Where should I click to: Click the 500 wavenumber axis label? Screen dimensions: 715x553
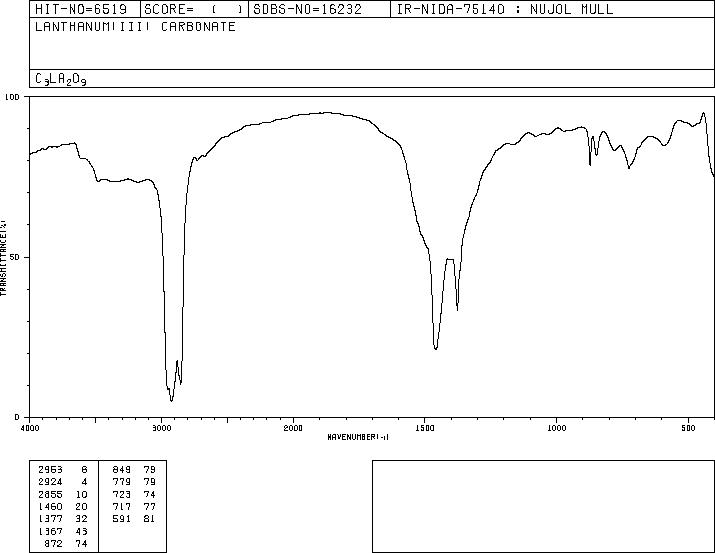coord(688,428)
